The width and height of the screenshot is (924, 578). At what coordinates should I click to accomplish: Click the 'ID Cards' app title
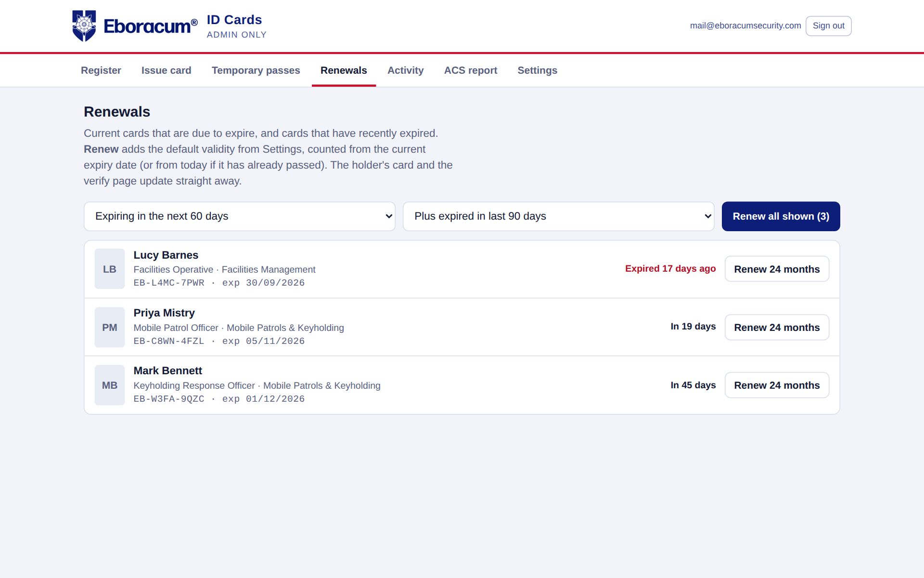pos(234,20)
